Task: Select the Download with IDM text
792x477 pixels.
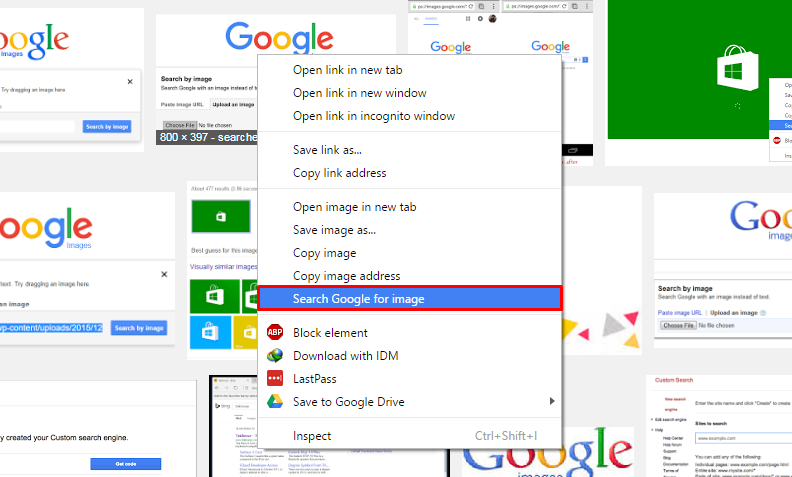Action: point(345,356)
